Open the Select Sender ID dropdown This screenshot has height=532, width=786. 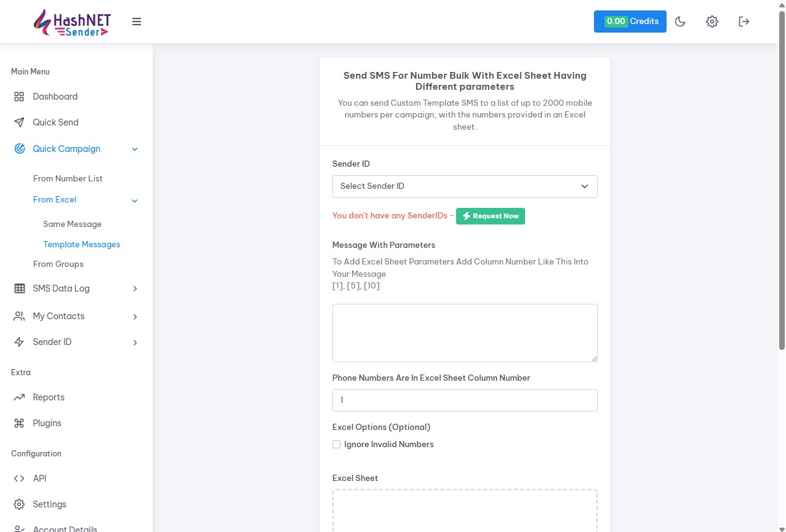point(465,186)
